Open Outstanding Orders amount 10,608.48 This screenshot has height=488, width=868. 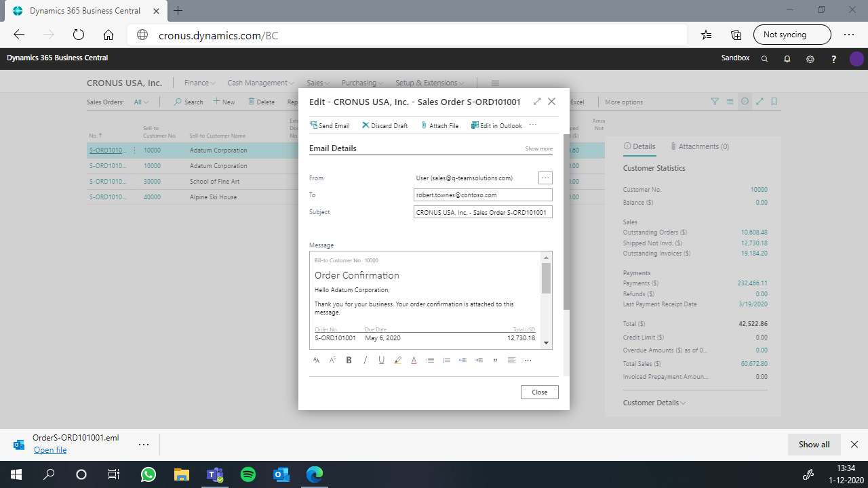coord(754,232)
